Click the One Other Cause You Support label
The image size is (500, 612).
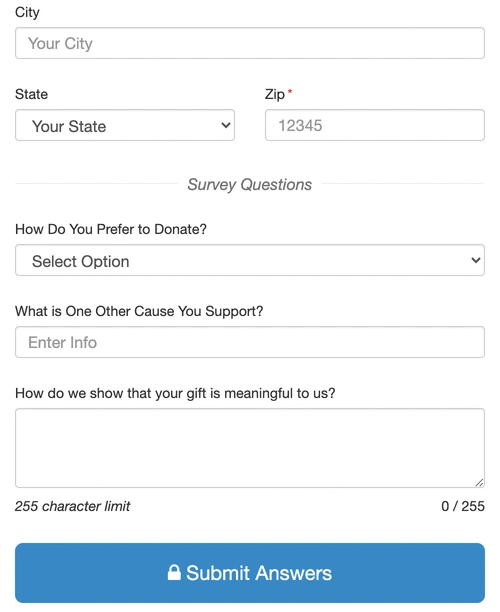pos(139,311)
